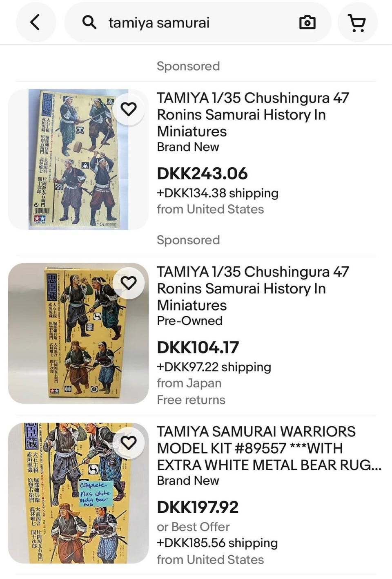This screenshot has width=392, height=579.
Task: Add the DKK104.17 Pre-Owned listing to your watchlist
Action: (x=129, y=283)
